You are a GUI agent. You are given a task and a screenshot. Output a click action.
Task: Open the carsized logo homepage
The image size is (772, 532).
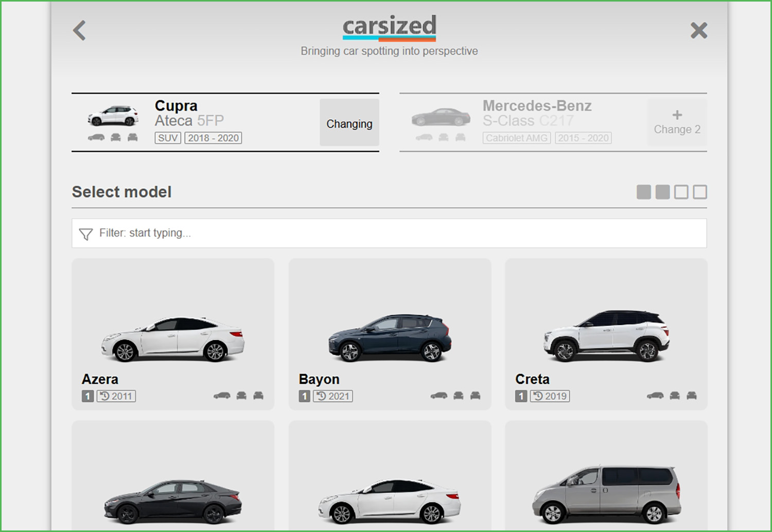click(389, 28)
